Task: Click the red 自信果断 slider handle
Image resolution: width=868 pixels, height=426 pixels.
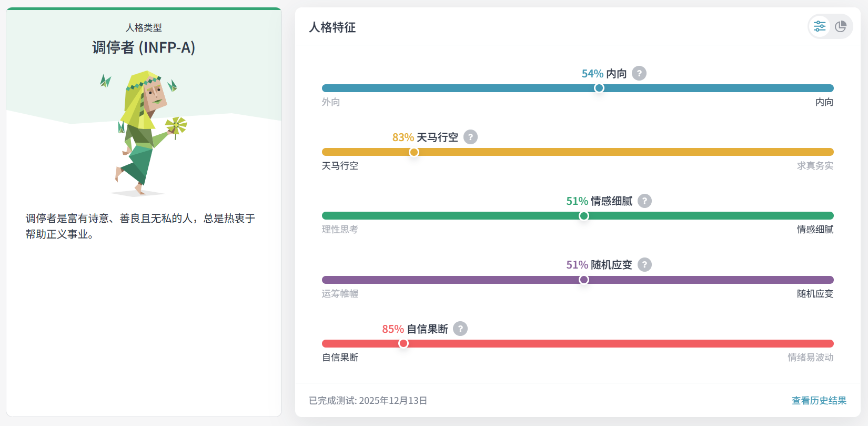Action: [x=403, y=343]
